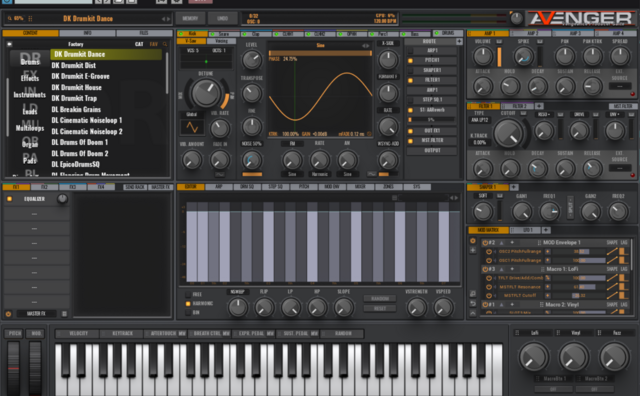The width and height of the screenshot is (640, 396).
Task: Toggle the STEP SQ.1 routing checkbox
Action: (410, 100)
